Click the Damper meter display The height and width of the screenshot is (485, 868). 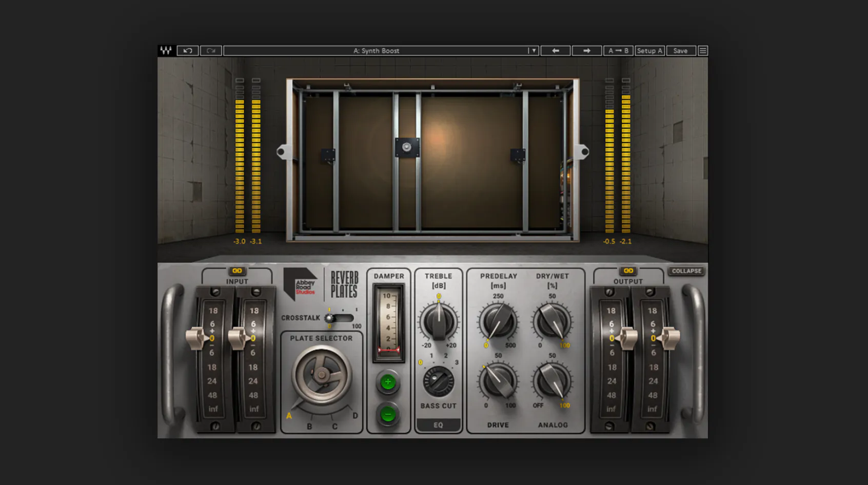click(x=388, y=323)
